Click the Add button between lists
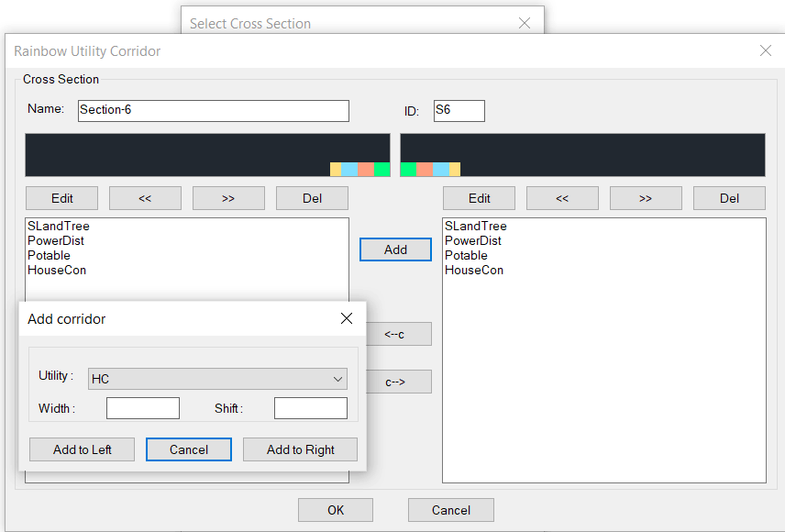The height and width of the screenshot is (532, 785). 395,249
